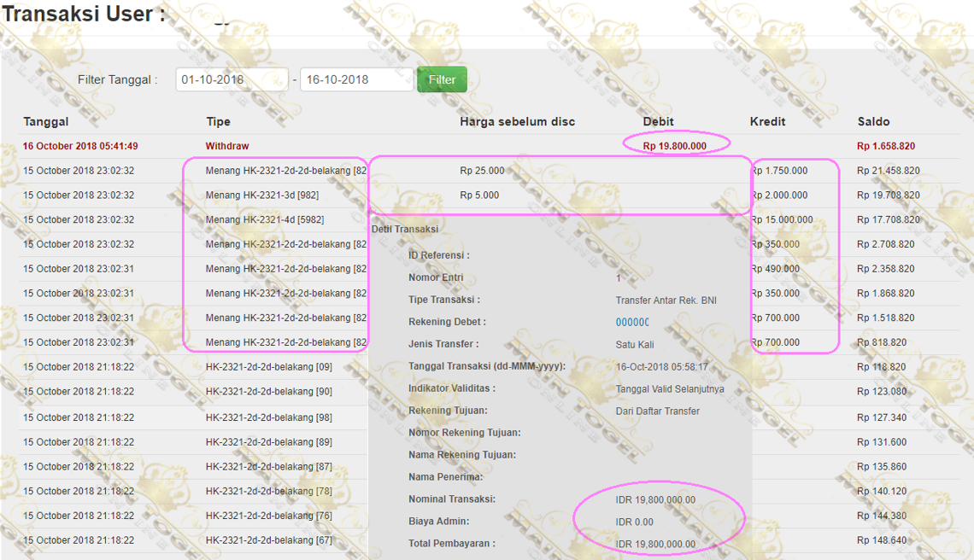Click the end date field 16-10-2018
The width and height of the screenshot is (974, 560).
tap(356, 79)
